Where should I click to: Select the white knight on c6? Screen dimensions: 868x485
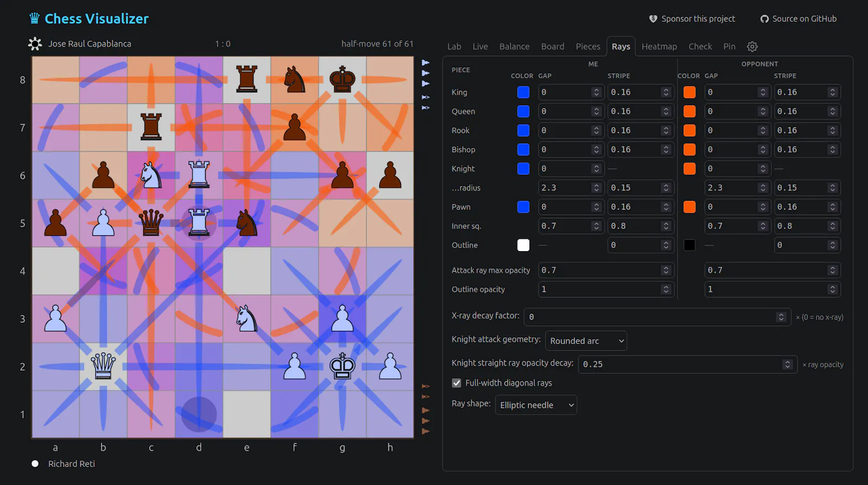(151, 175)
